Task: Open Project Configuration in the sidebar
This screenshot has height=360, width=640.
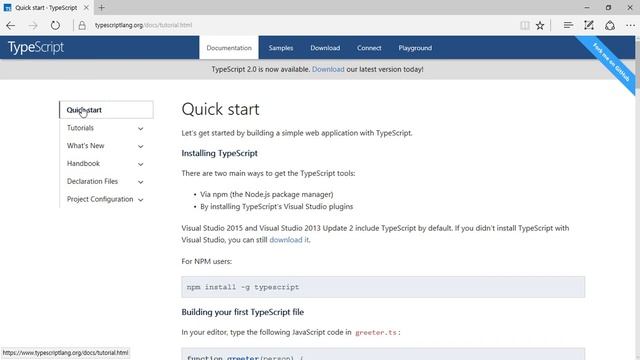Action: tap(100, 199)
